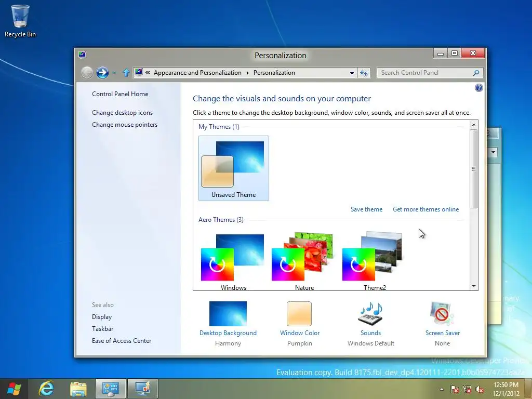
Task: Go to Control Panel Home
Action: pyautogui.click(x=120, y=94)
